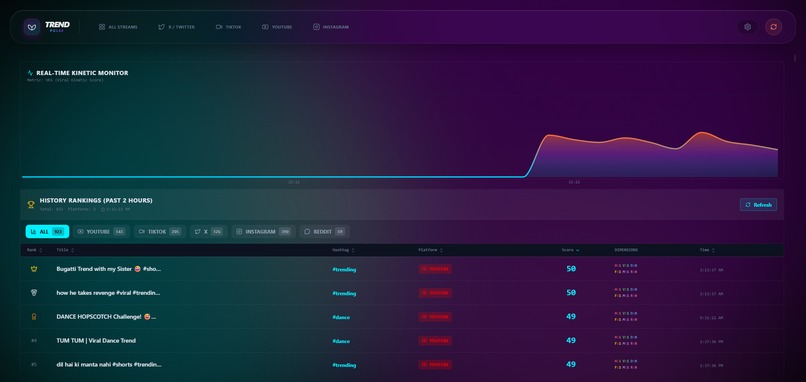Click score 49 in TUM TUM row
Screen dimensions: 806x382
pyautogui.click(x=571, y=340)
